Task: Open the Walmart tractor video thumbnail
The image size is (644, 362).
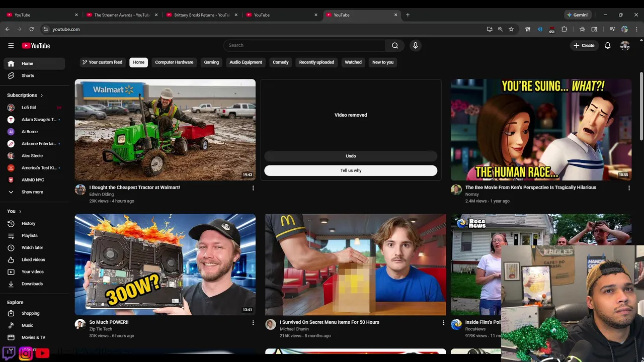Action: pos(165,130)
